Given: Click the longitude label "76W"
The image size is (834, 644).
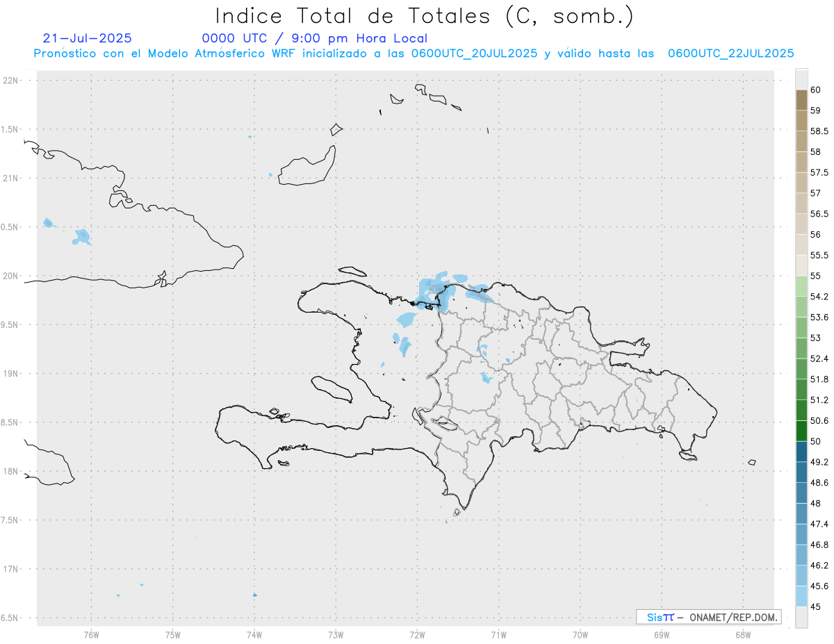Looking at the screenshot, I should (x=91, y=634).
